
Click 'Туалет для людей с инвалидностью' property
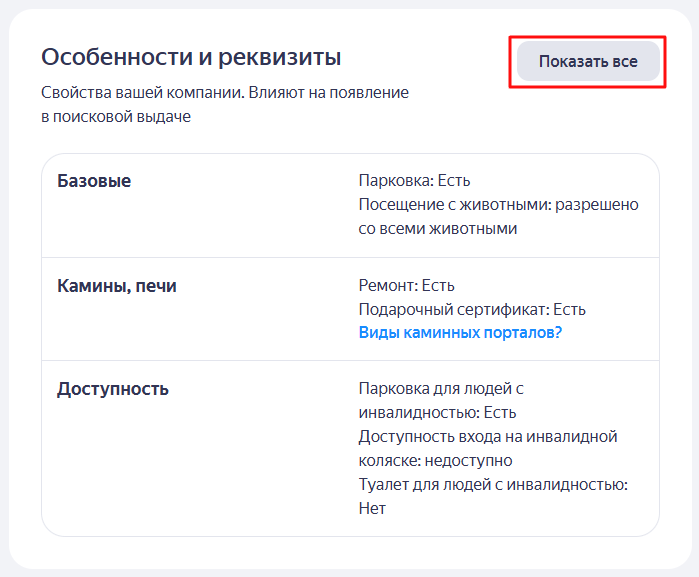492,485
